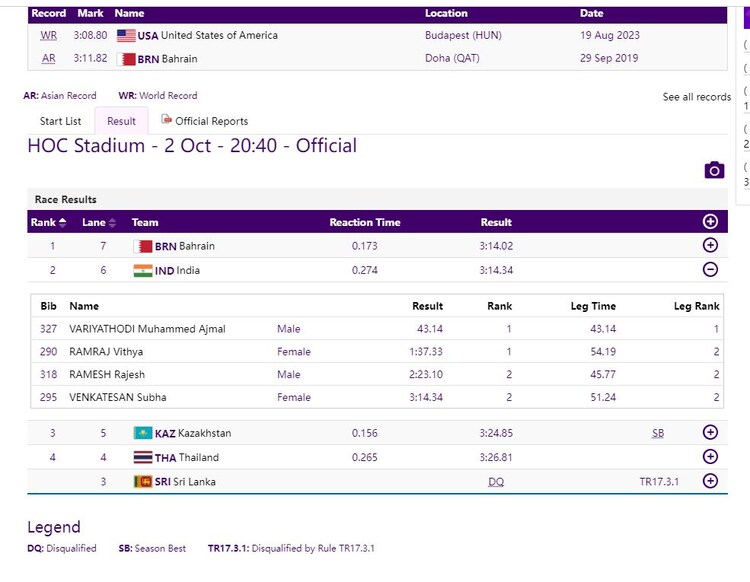Click the India flag icon
Screen dimensions: 750x582
(142, 270)
